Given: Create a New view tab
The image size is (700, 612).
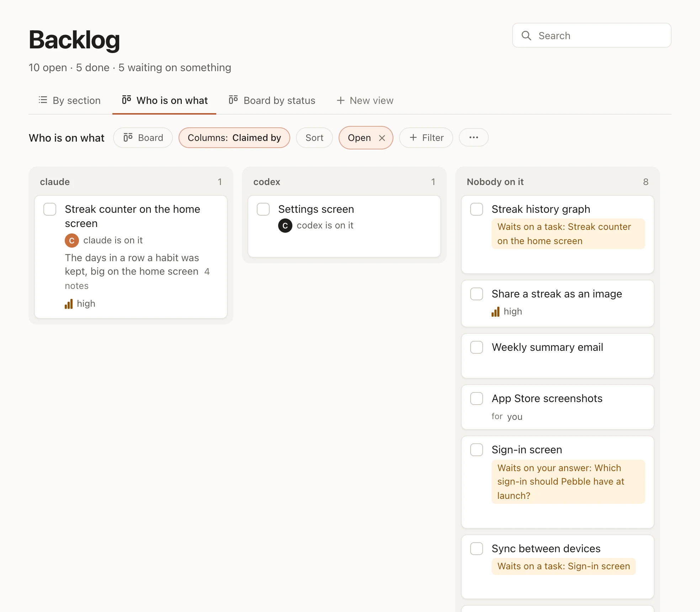Looking at the screenshot, I should click(365, 100).
